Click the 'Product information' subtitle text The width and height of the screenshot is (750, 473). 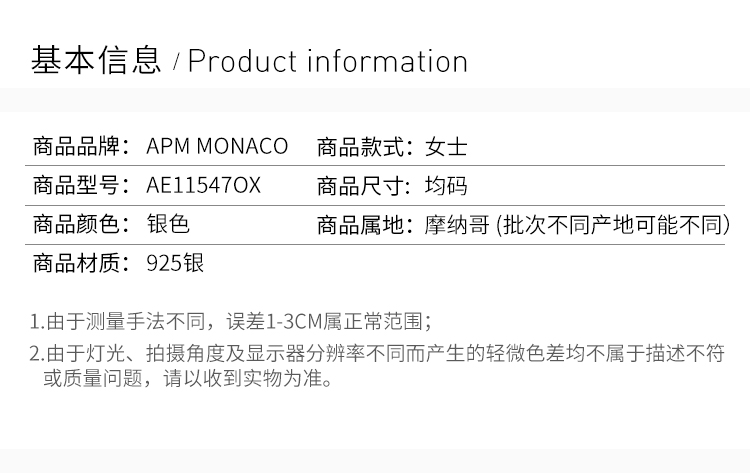(327, 62)
